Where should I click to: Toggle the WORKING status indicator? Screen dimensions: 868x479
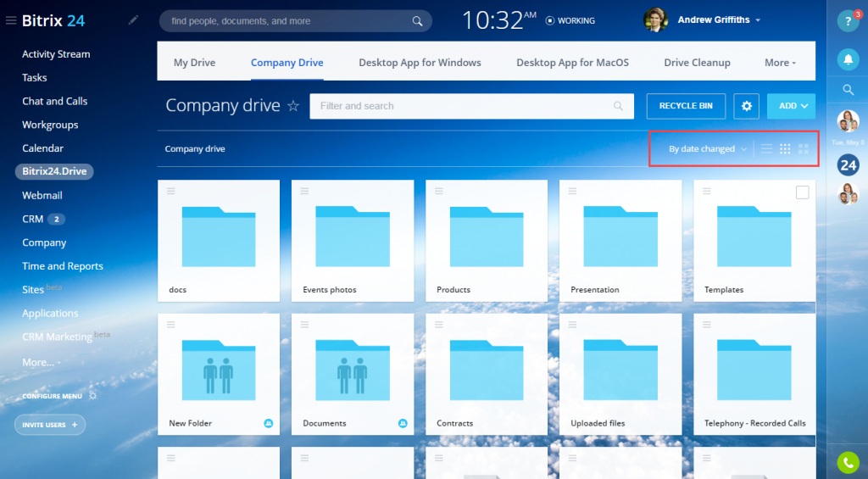(570, 20)
